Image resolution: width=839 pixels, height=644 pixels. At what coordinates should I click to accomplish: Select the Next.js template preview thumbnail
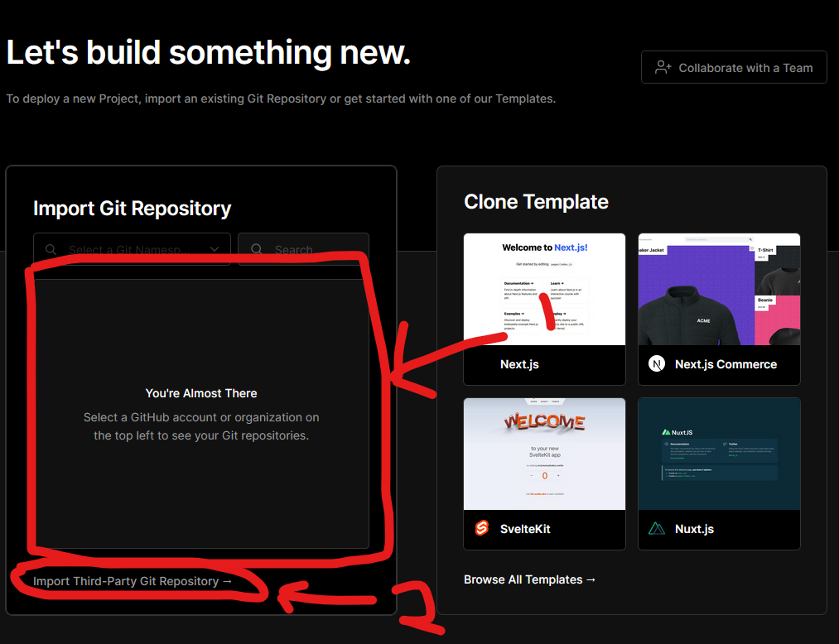tap(544, 290)
